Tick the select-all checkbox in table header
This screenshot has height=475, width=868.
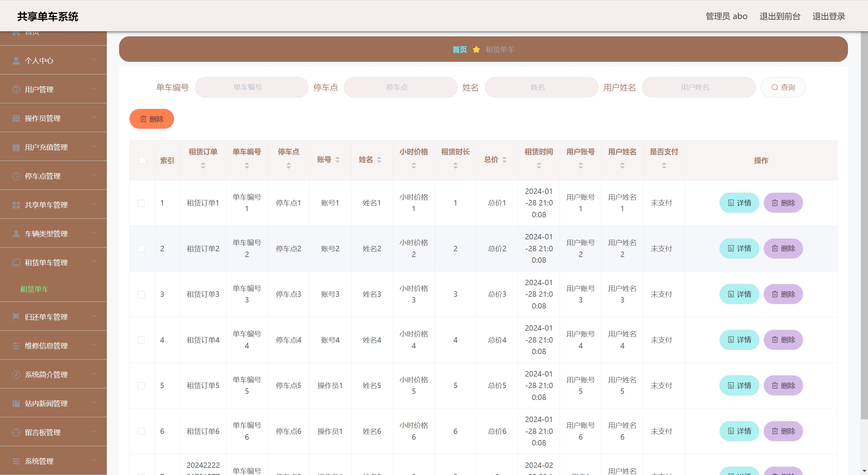[142, 160]
